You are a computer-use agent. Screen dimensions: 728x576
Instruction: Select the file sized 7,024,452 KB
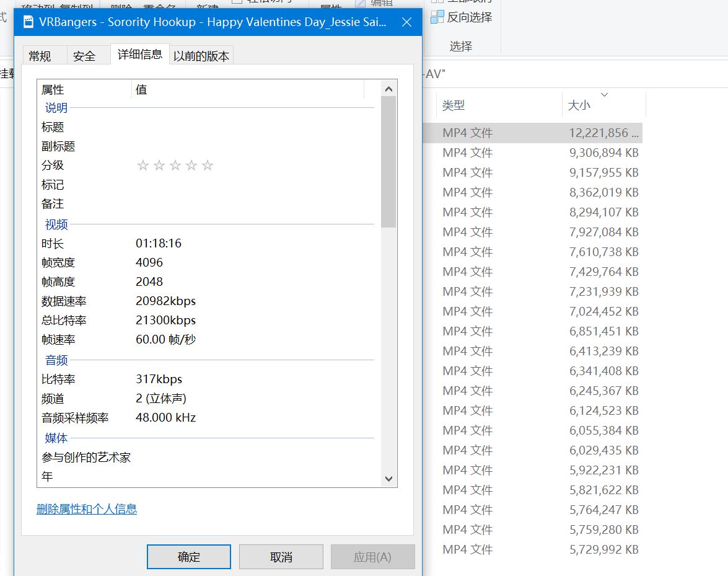[x=533, y=311]
